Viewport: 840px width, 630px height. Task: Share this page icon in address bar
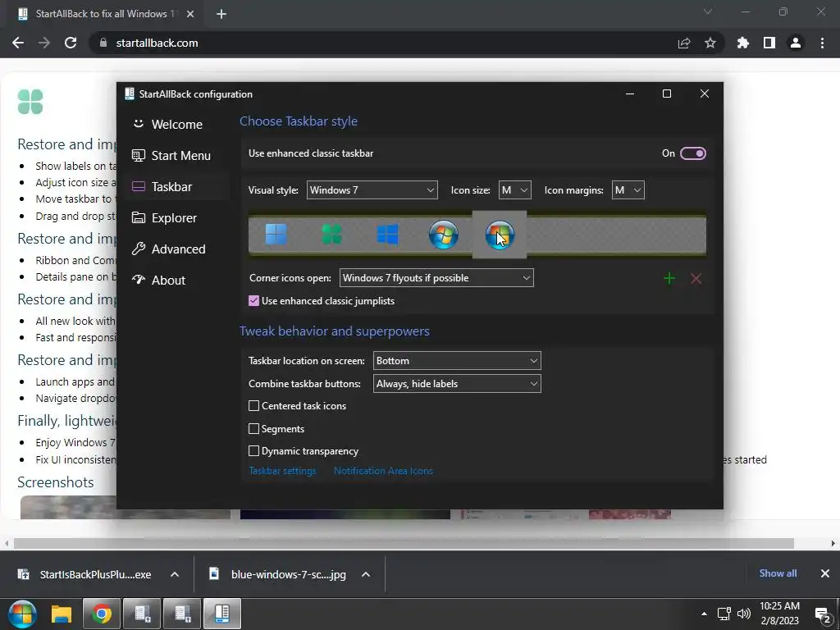(x=684, y=43)
